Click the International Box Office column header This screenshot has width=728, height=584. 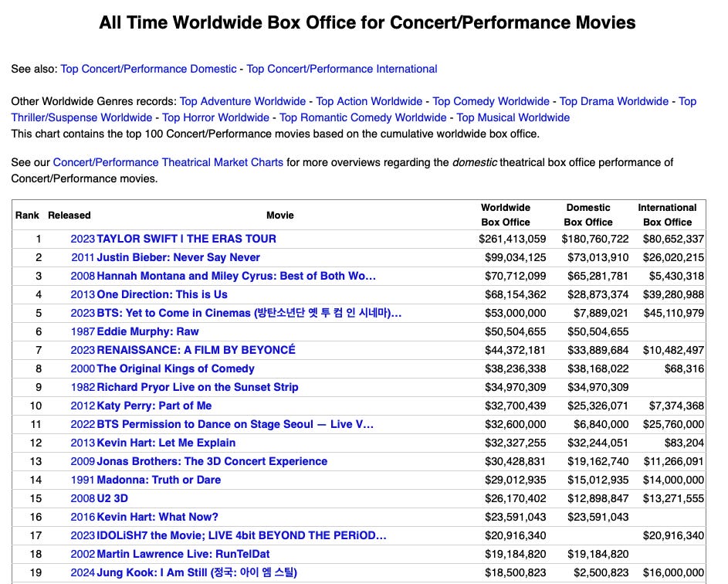click(667, 215)
